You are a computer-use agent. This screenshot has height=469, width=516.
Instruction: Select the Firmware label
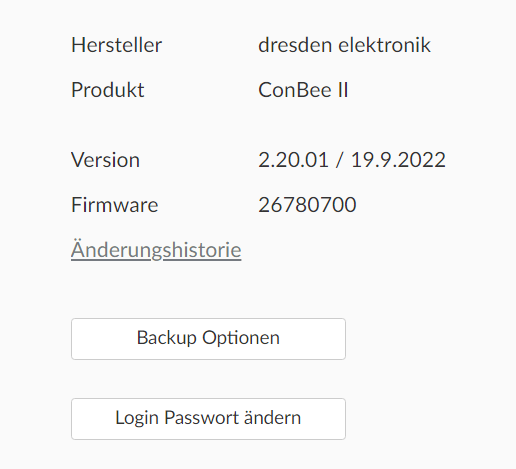115,205
